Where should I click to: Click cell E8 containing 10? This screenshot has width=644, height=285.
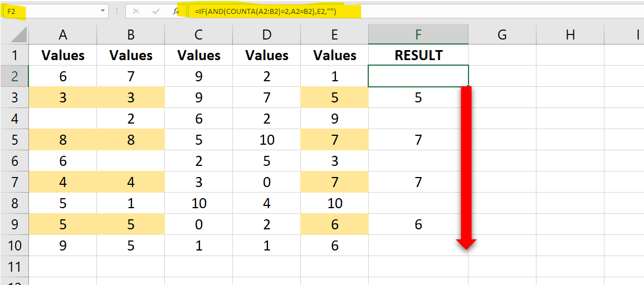point(334,203)
